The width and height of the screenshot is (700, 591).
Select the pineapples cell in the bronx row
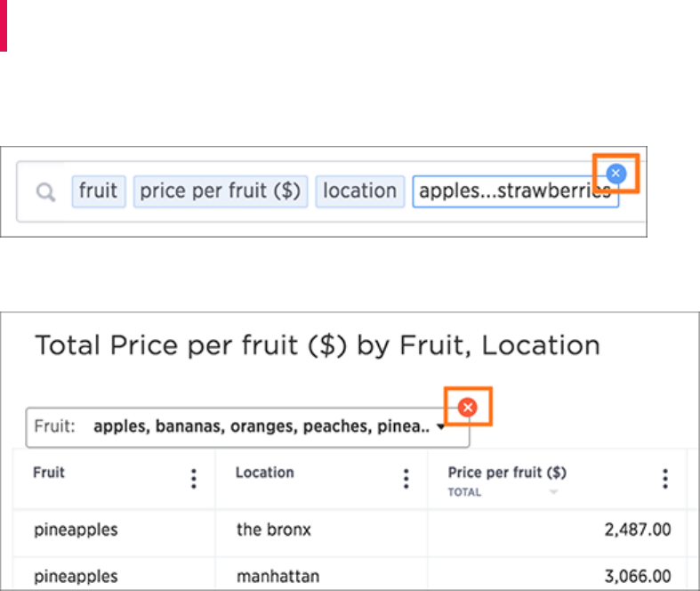tap(76, 530)
